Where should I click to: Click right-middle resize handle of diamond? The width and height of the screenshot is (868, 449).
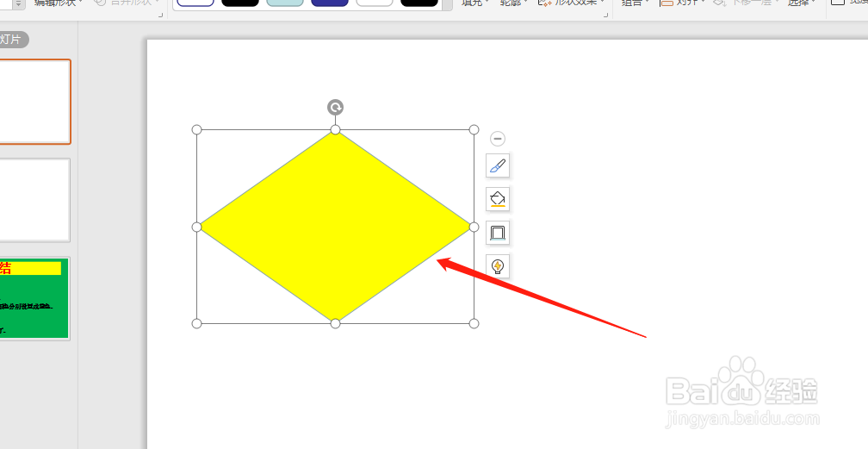[474, 227]
